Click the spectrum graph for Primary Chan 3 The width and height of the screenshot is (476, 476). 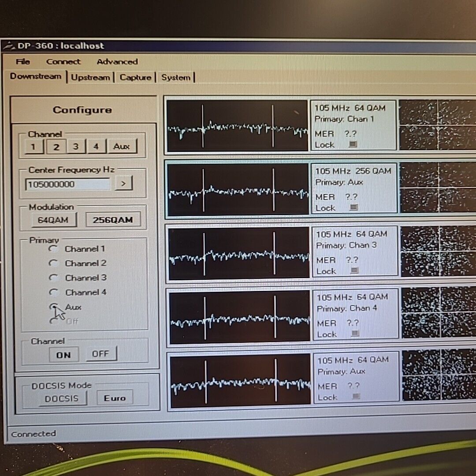pos(239,253)
